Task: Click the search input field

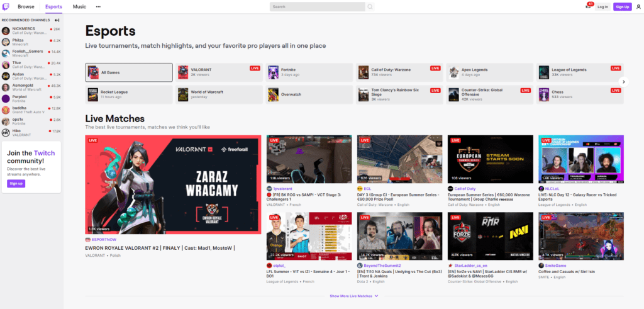Action: click(x=318, y=7)
